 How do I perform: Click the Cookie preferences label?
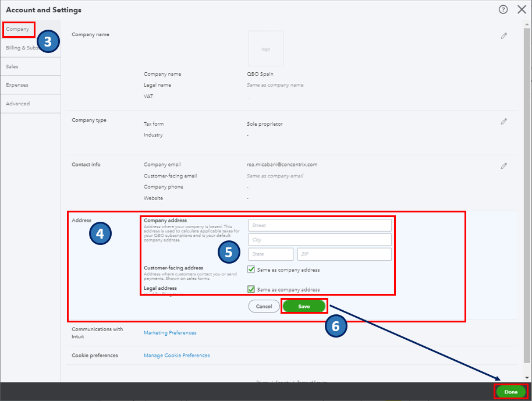pyautogui.click(x=95, y=356)
